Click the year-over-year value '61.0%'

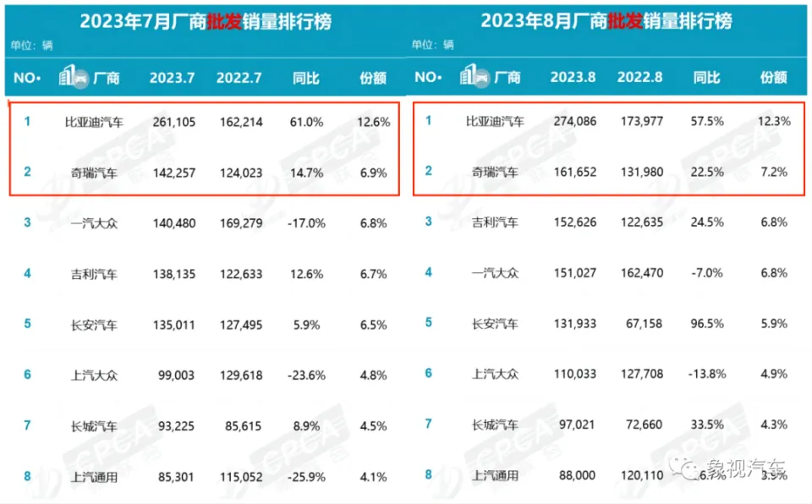coord(306,123)
